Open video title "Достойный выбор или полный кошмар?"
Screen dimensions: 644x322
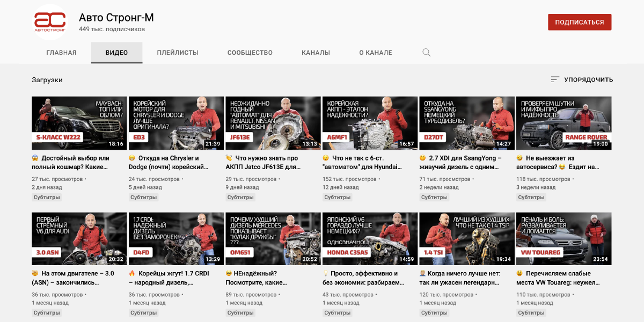coord(71,163)
